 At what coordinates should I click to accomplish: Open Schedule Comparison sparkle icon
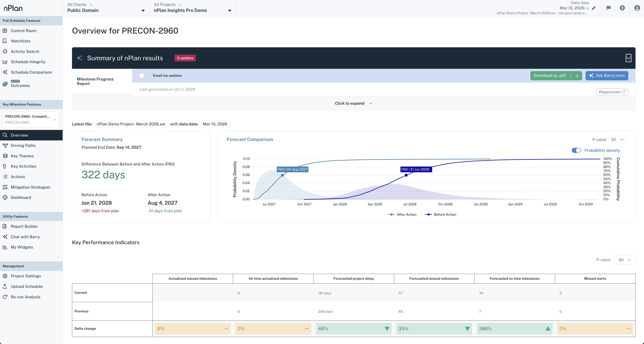[x=5, y=72]
